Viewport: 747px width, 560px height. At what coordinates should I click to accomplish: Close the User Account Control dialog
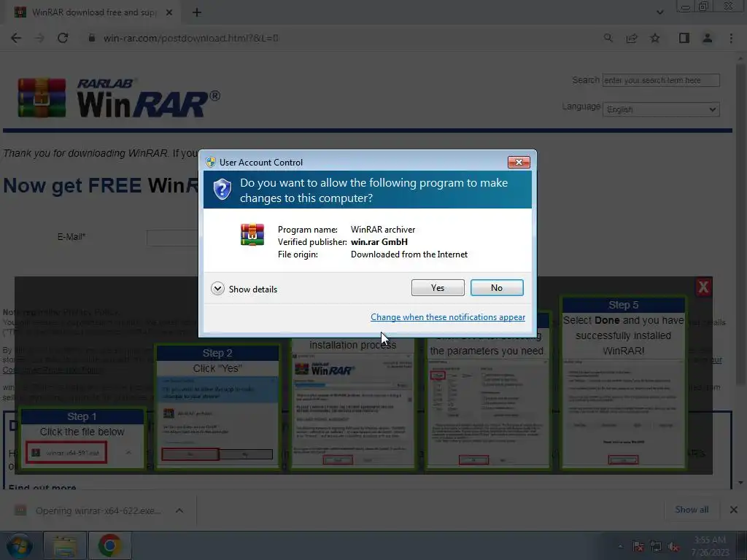coord(519,163)
